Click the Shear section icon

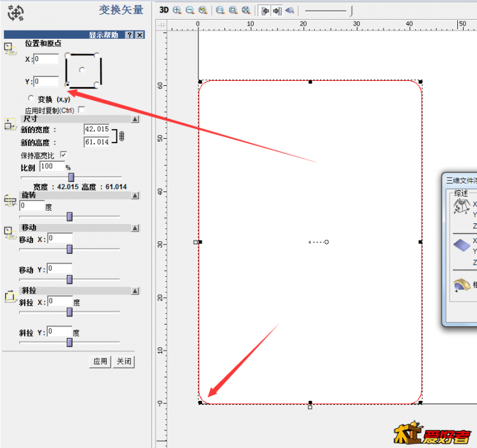(x=10, y=296)
